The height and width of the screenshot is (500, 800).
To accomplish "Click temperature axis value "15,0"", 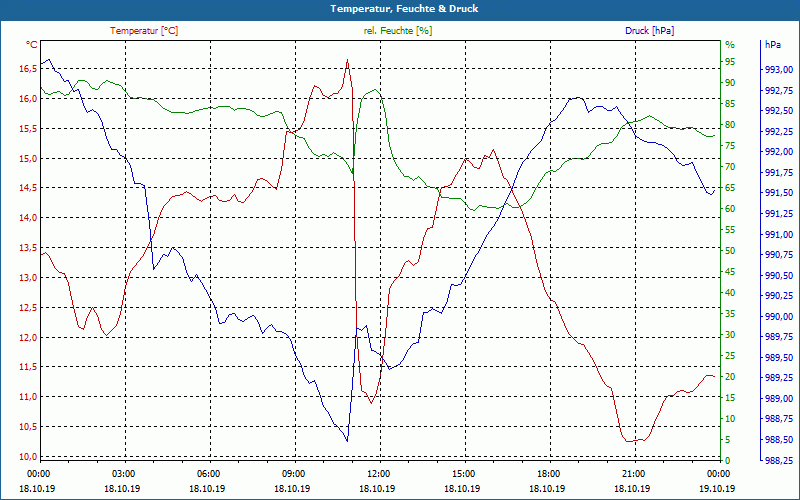I will [29, 158].
